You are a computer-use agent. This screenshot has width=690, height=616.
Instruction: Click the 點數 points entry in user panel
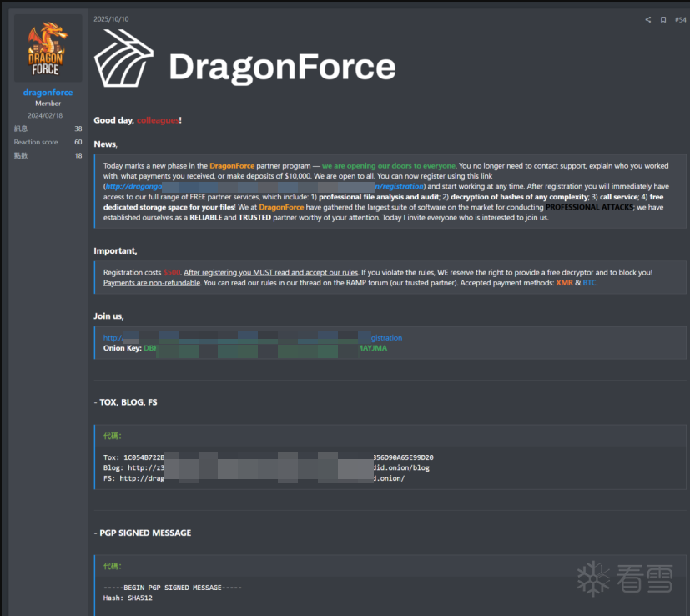point(21,155)
